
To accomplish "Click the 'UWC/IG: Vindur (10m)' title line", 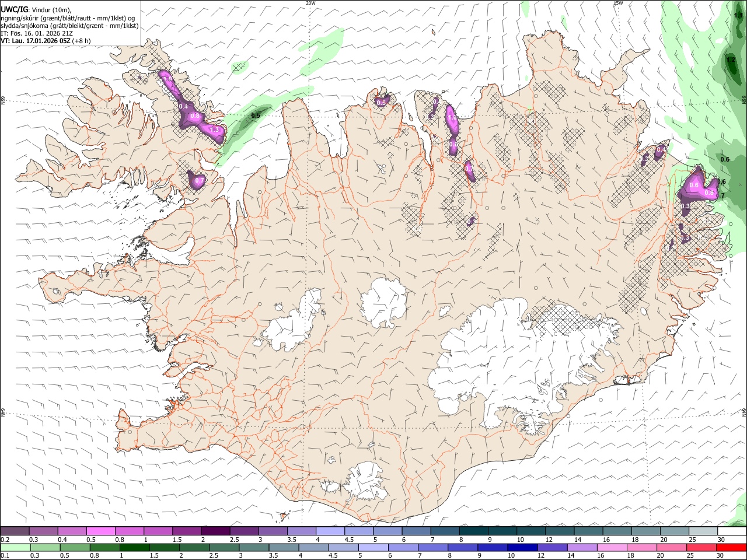I will (x=36, y=10).
